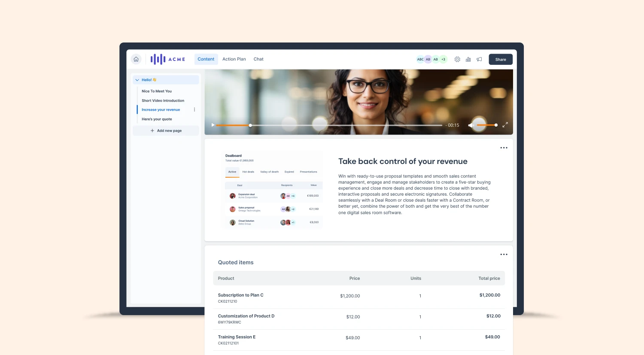
Task: Select the Valley of death tab in Dealboard
Action: tap(270, 172)
